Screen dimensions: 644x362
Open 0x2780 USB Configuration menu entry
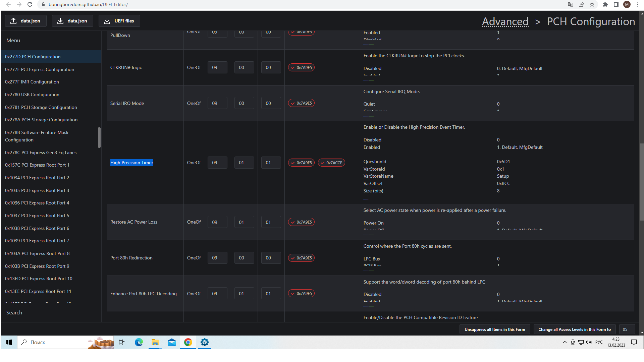click(x=32, y=95)
